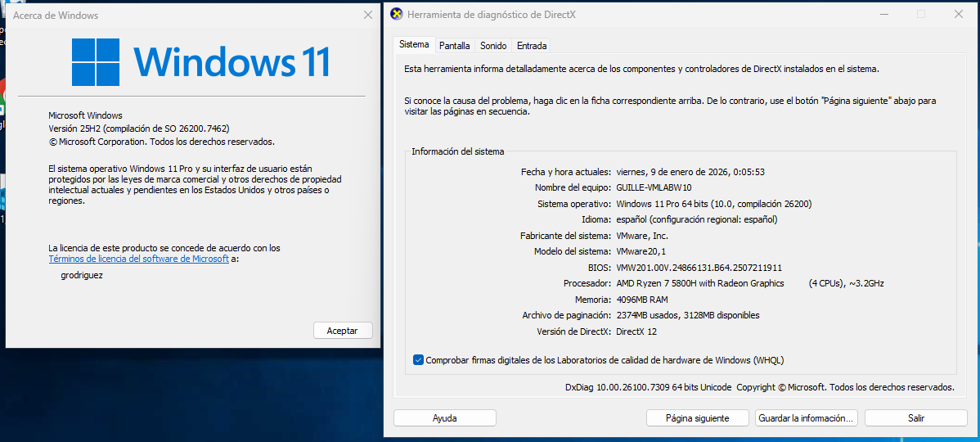Minimize the DirectX diagnostic tool window
This screenshot has width=980, height=442.
[883, 14]
